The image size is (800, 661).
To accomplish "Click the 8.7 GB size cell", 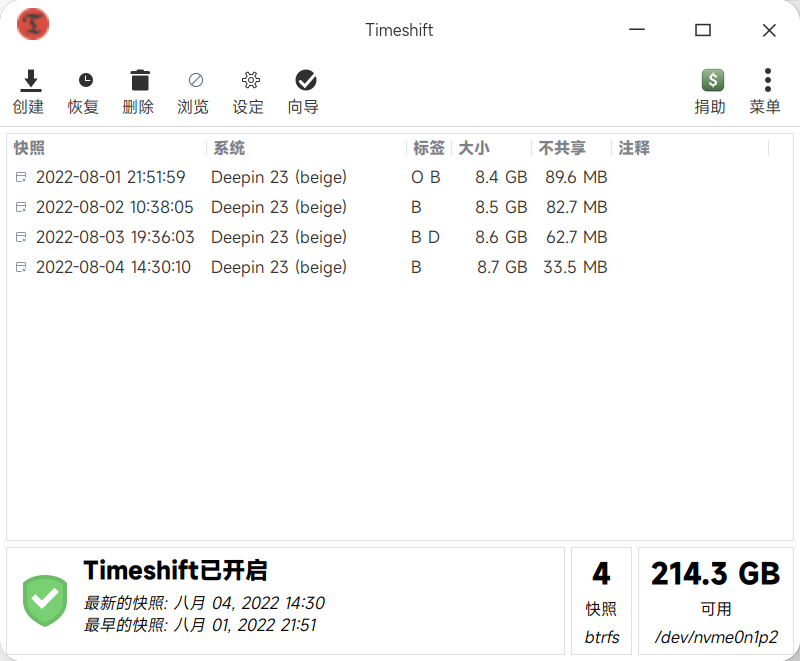I will (502, 267).
